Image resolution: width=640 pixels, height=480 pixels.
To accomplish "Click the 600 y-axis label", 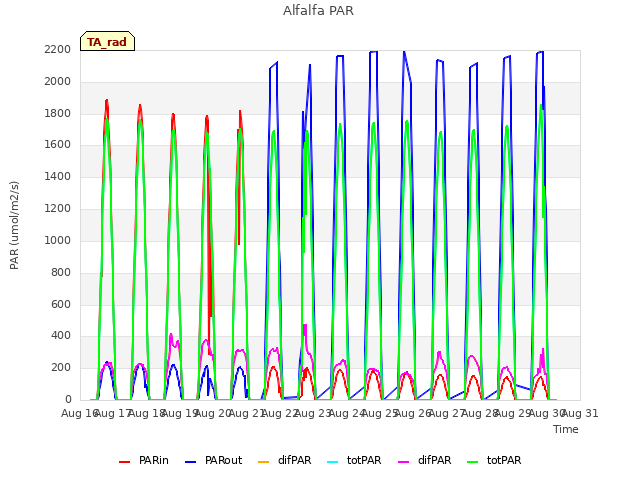I will click(x=61, y=304).
